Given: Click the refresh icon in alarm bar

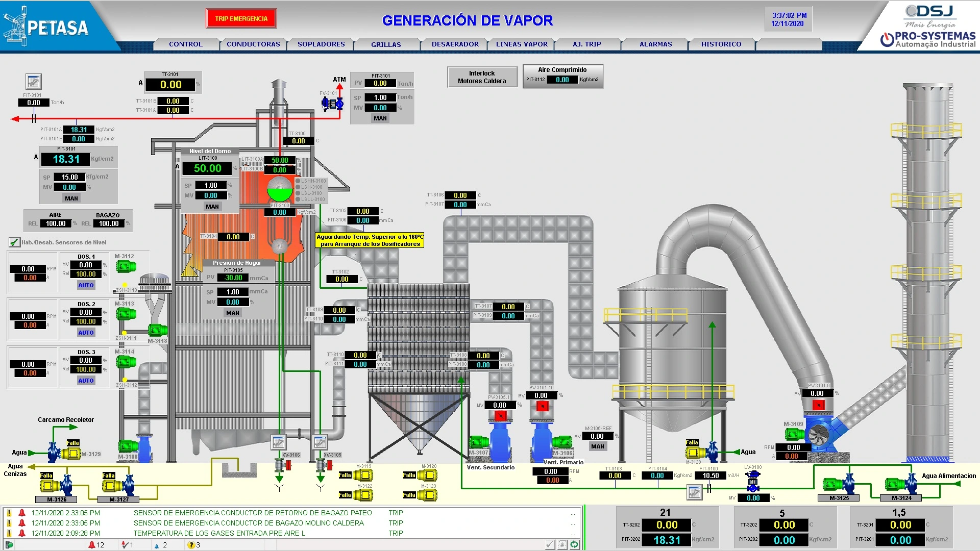Looking at the screenshot, I should (574, 545).
